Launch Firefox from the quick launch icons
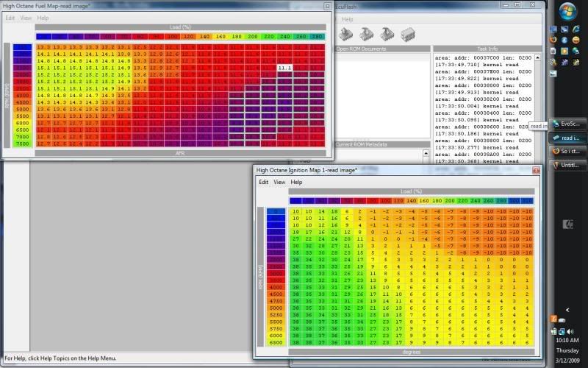The height and width of the screenshot is (368, 588). (x=554, y=40)
